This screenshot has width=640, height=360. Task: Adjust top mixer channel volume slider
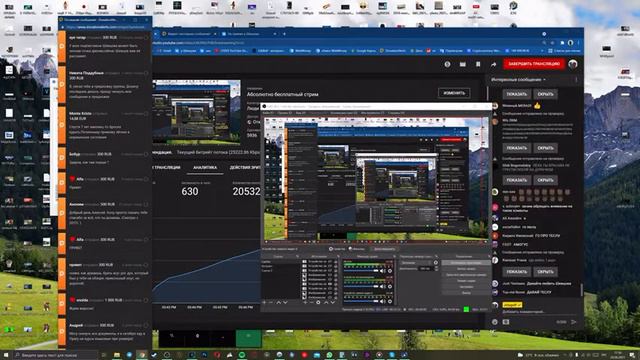[x=361, y=271]
